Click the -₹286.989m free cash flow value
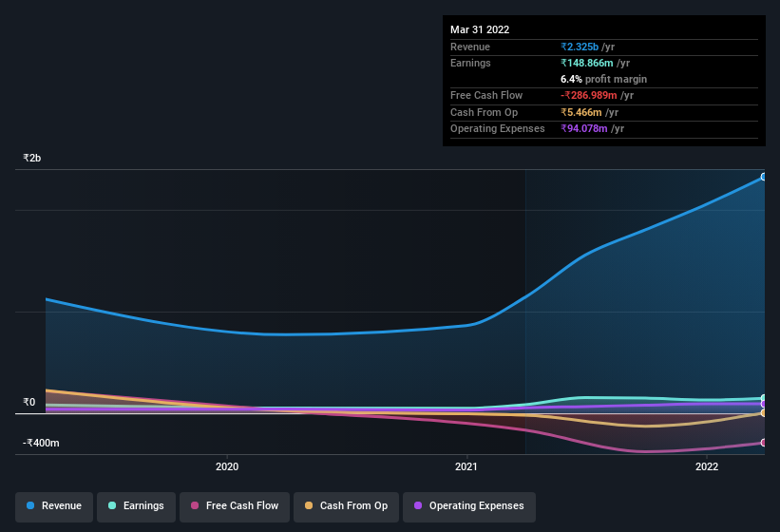The width and height of the screenshot is (780, 532). tap(589, 95)
